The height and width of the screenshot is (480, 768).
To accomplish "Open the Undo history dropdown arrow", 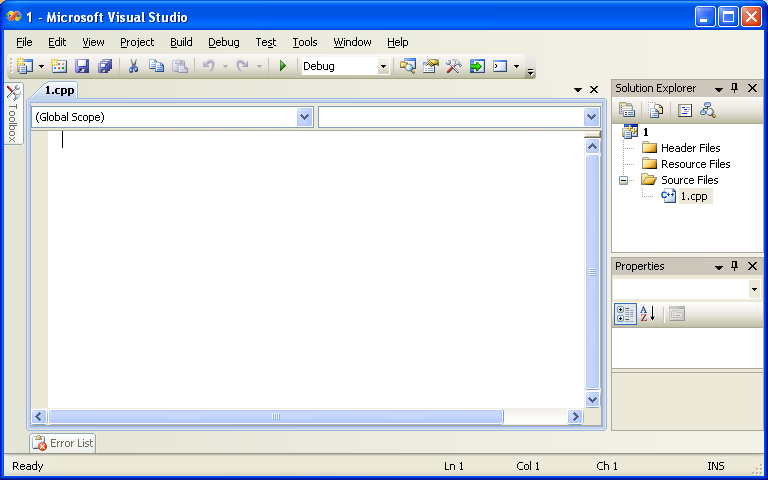I will (225, 66).
